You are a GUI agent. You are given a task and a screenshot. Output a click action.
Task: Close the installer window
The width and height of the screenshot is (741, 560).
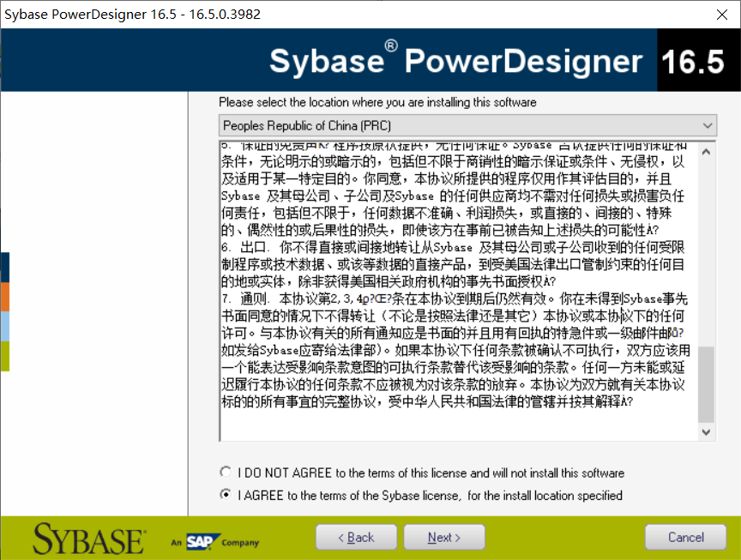[721, 15]
